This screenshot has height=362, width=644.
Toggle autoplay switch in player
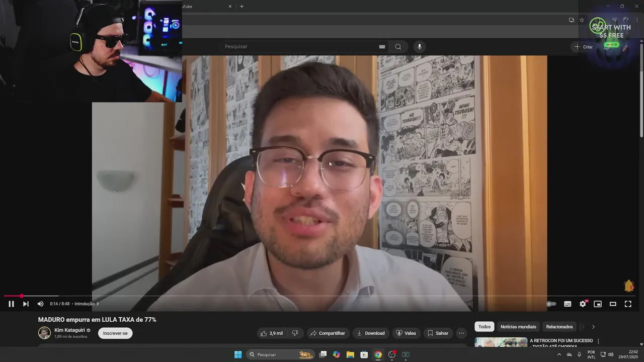click(551, 304)
